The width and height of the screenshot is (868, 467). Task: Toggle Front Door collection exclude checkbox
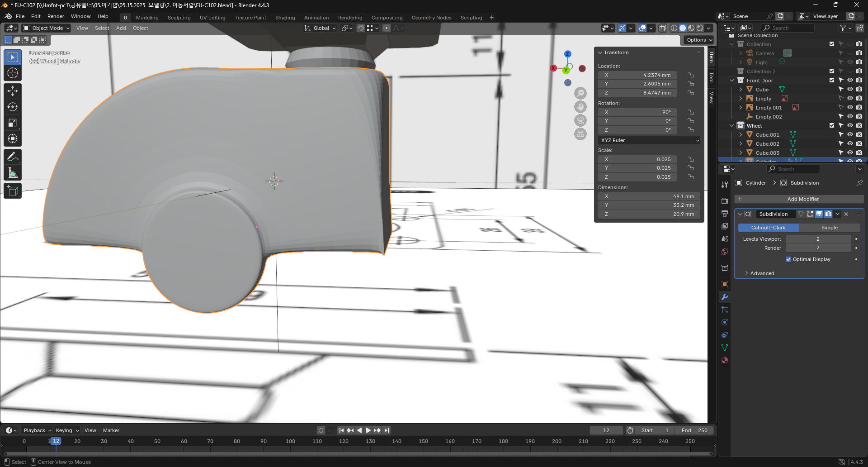832,80
